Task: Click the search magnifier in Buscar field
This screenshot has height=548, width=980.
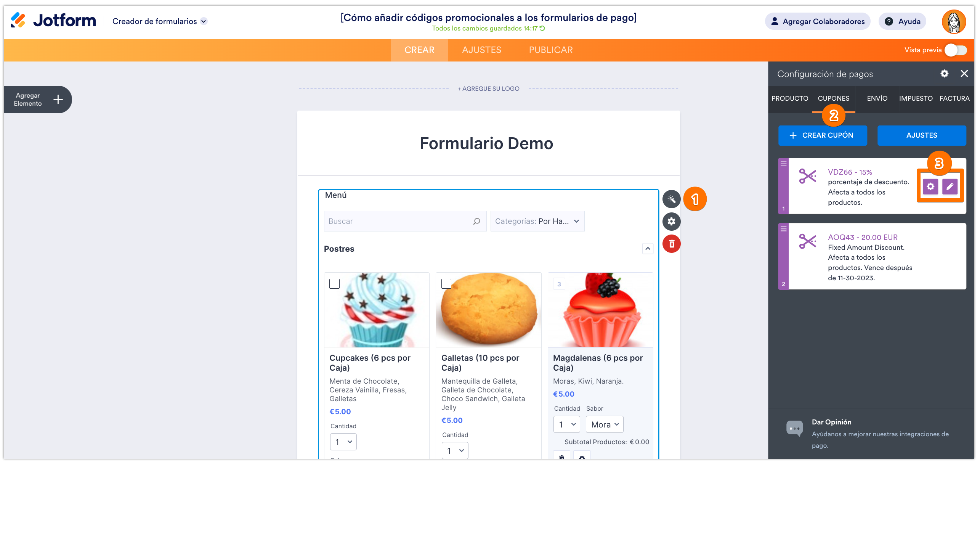Action: pyautogui.click(x=476, y=221)
